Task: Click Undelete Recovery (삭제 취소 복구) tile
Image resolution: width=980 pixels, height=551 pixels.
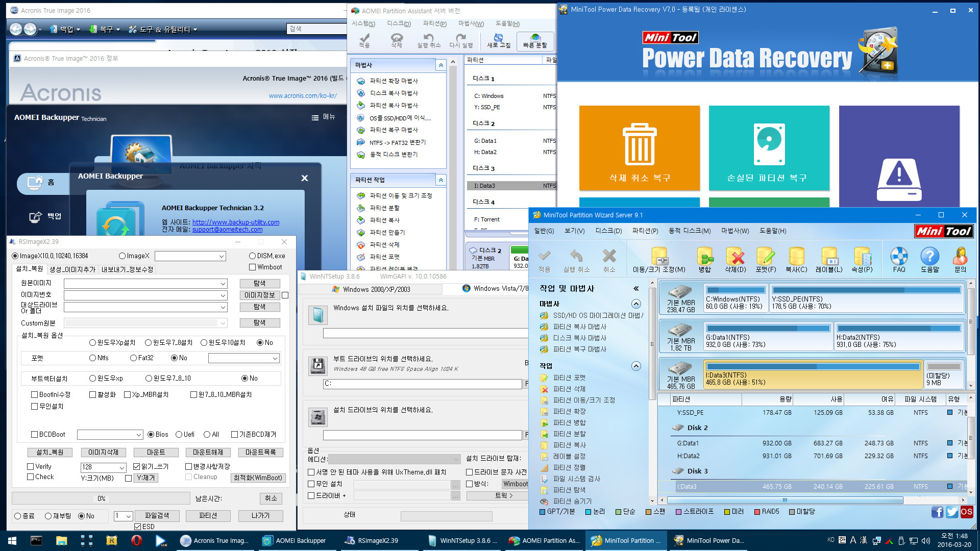Action: [640, 148]
